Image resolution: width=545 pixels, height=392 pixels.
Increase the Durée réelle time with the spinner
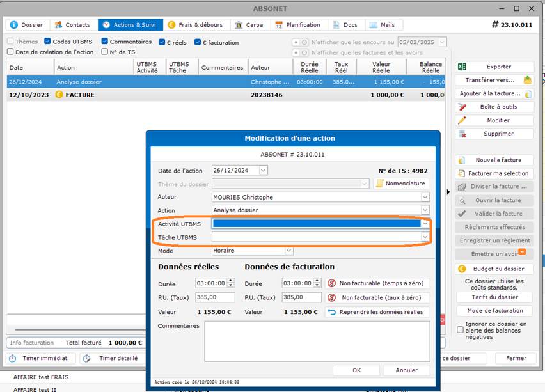(x=231, y=281)
